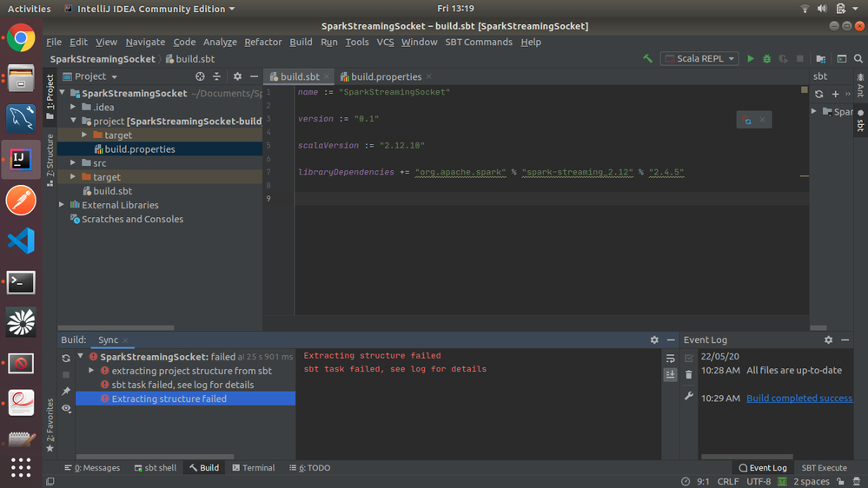Click the Build tree horizontal scrollbar
This screenshot has height=488, width=868.
click(x=155, y=457)
